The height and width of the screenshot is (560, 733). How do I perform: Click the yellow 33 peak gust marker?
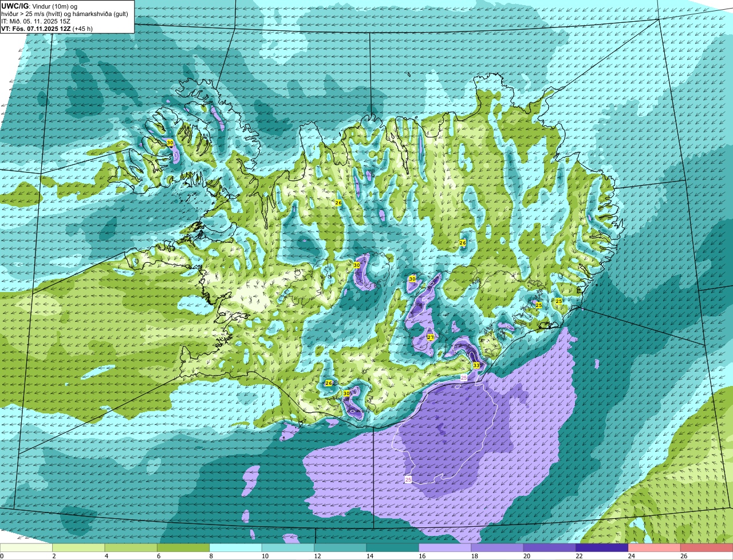[476, 365]
